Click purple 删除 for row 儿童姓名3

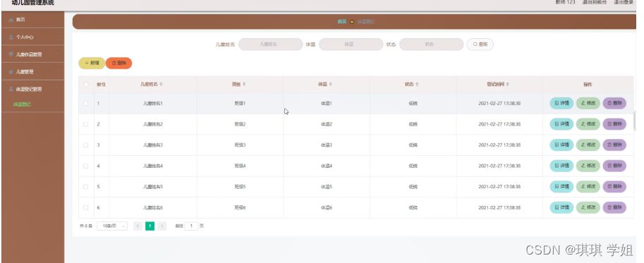click(614, 145)
